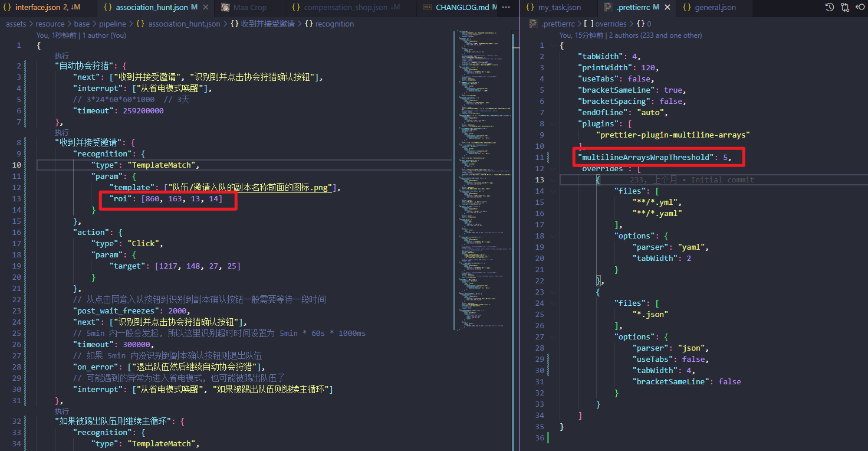Viewport: 868px width, 451px height.
Task: Open the more actions ellipsis in left tab bar
Action: coord(507,8)
